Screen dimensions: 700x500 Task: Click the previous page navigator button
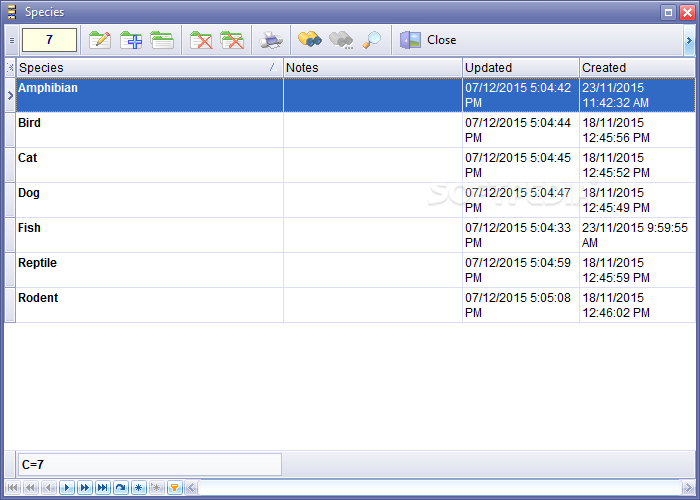coord(30,488)
